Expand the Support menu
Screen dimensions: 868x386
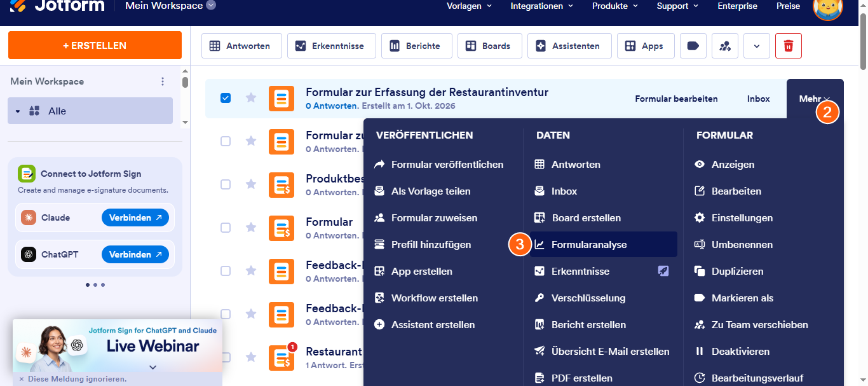678,6
